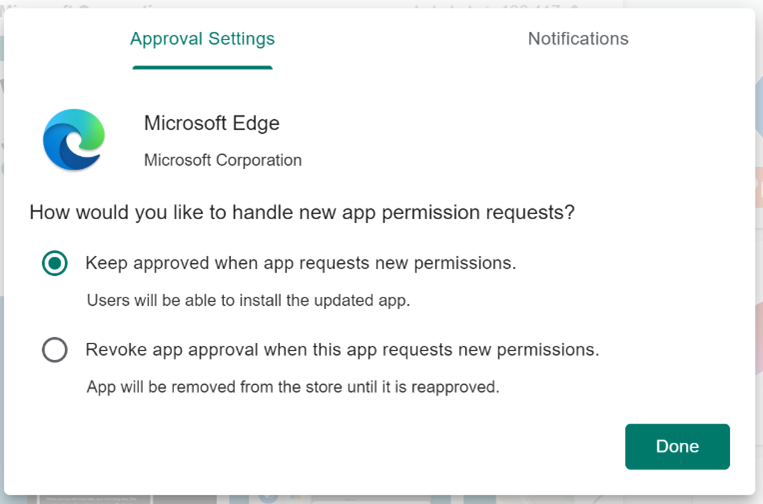
Task: Select the Keep approved radio button
Action: coord(54,263)
